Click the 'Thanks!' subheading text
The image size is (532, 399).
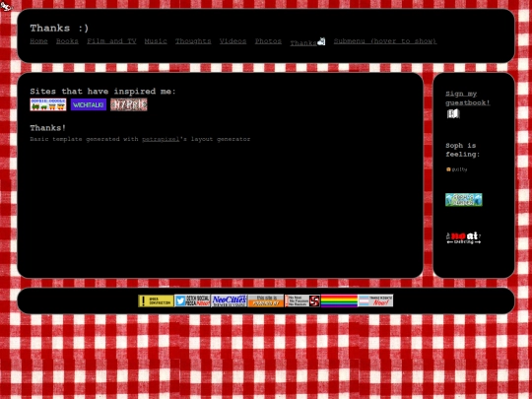tap(48, 128)
